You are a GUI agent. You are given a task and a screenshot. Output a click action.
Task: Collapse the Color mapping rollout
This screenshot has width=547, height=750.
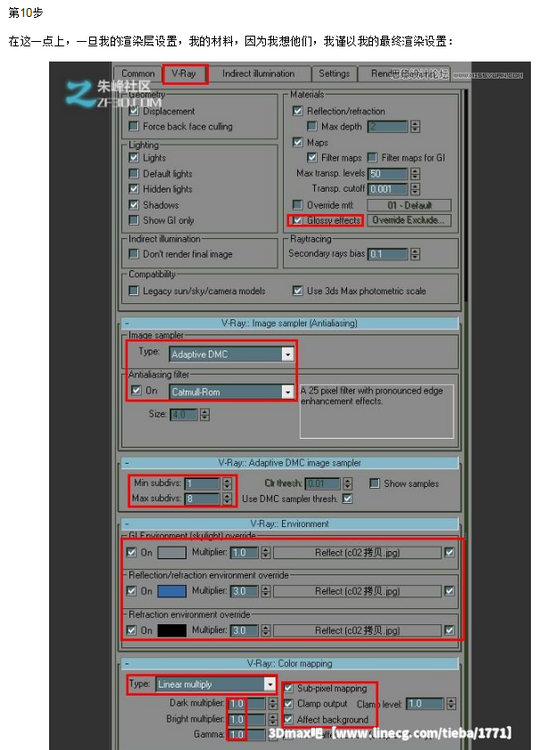[x=290, y=663]
